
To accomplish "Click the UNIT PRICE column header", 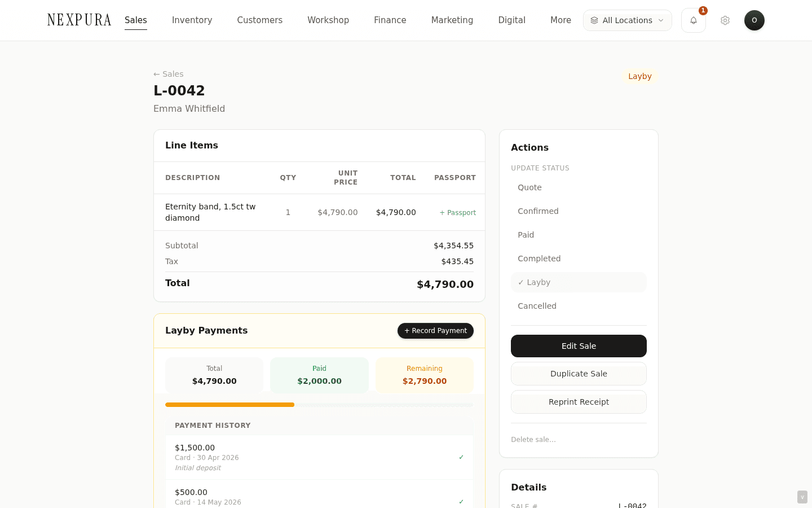I will point(346,178).
